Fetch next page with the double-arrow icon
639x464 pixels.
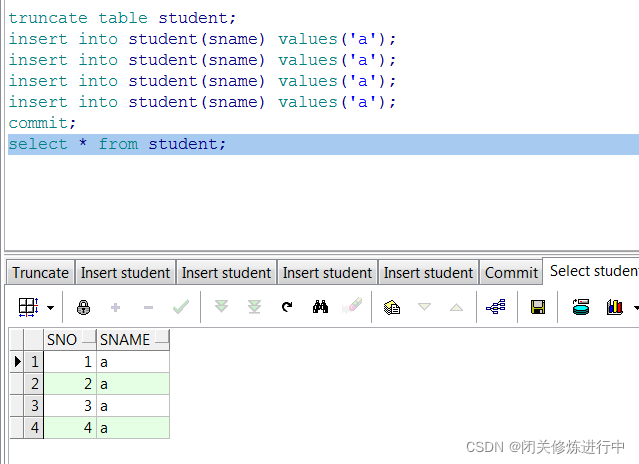tap(222, 306)
